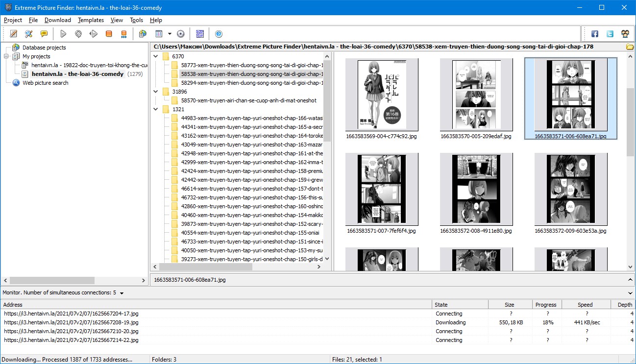636x364 pixels.
Task: Click the yellow people icon near Twitter
Action: coord(625,34)
